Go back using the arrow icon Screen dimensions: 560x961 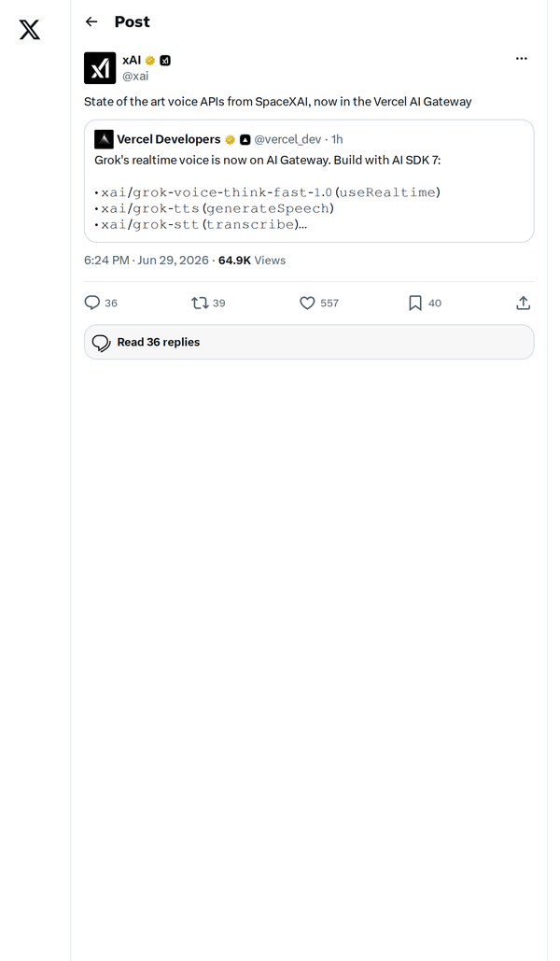pyautogui.click(x=91, y=22)
